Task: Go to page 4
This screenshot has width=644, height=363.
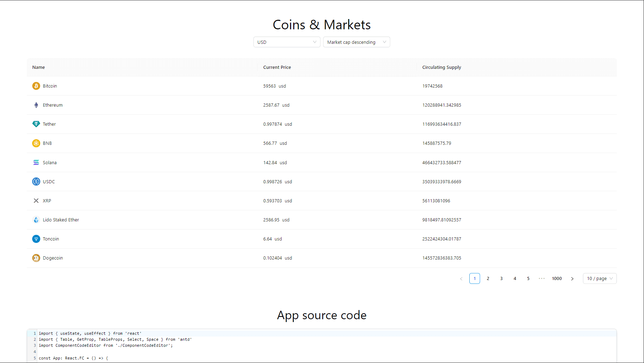Action: 515,279
